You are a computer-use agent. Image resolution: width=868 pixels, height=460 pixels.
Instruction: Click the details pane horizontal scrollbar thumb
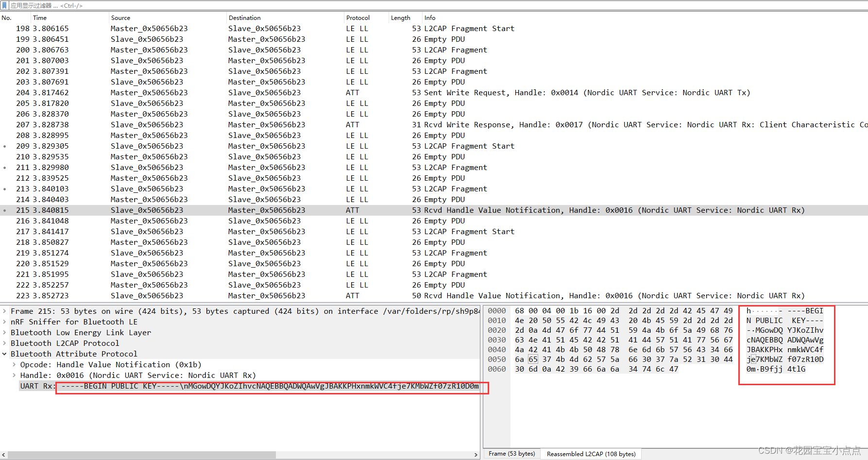(x=142, y=455)
